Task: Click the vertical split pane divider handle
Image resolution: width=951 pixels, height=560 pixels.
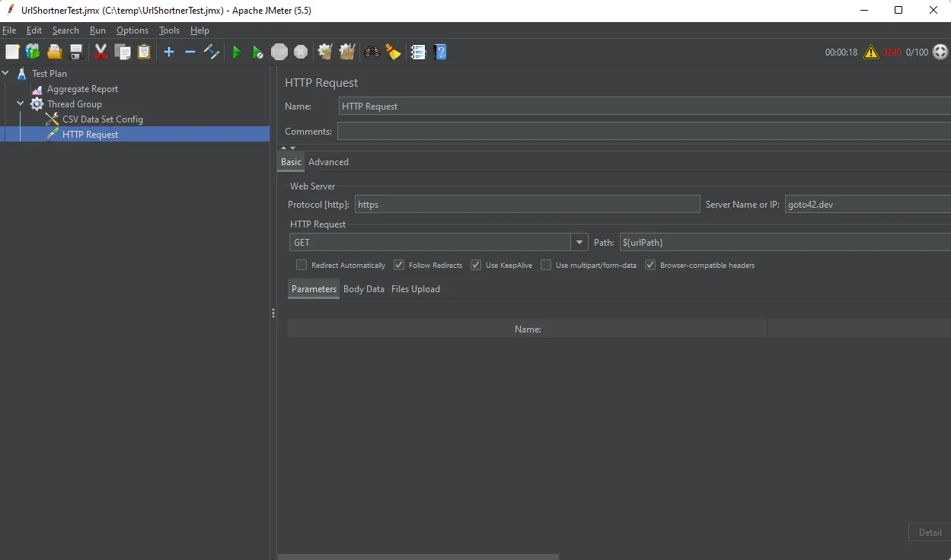Action: (x=273, y=313)
